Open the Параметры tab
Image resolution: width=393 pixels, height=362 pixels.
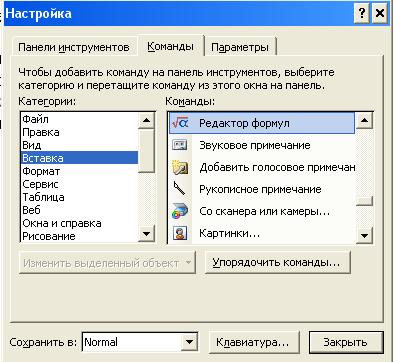click(240, 47)
